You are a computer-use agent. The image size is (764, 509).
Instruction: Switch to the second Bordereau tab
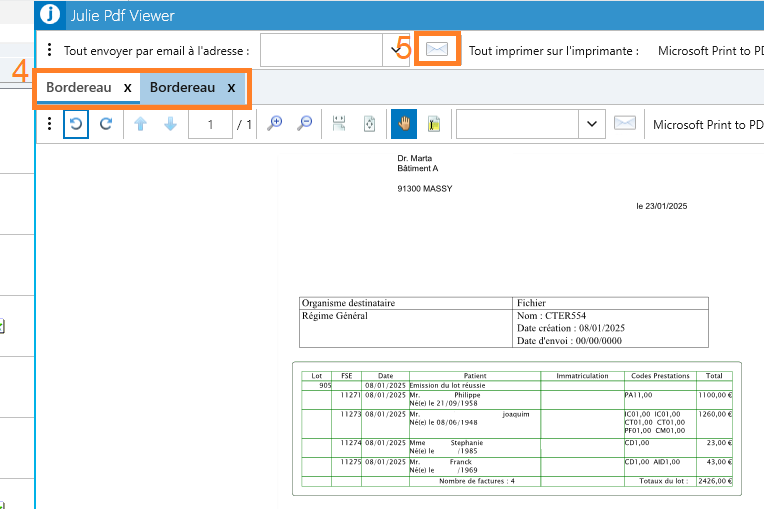tap(182, 88)
